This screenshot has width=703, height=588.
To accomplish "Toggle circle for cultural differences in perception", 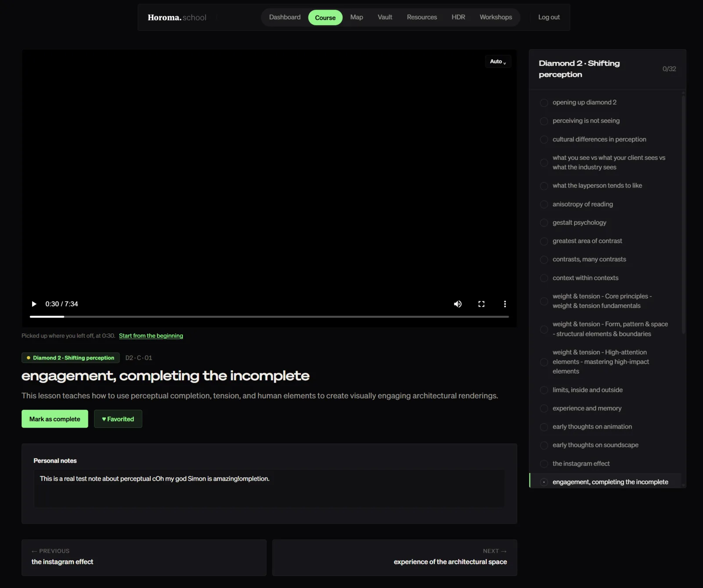I will (x=544, y=140).
